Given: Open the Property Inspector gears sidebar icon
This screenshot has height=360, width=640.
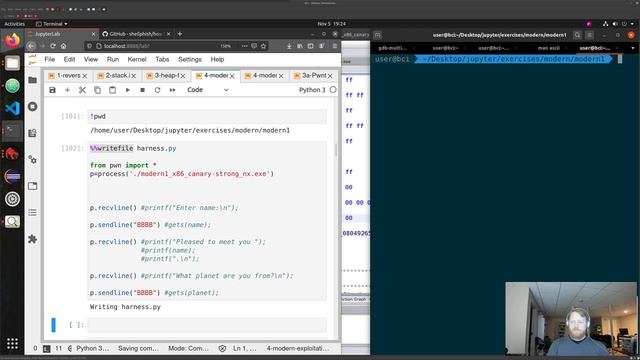Looking at the screenshot, I should (x=33, y=160).
